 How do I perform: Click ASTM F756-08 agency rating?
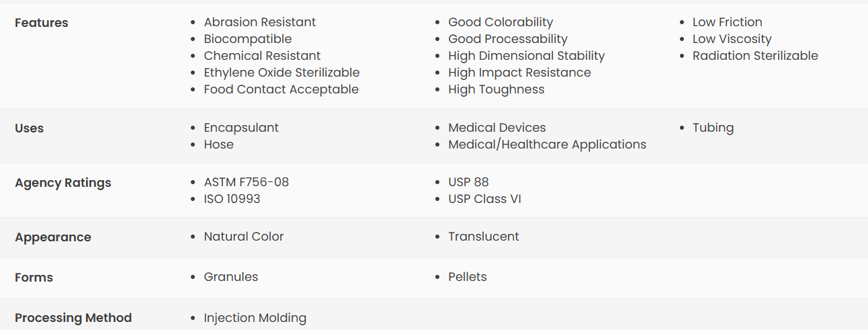point(246,182)
